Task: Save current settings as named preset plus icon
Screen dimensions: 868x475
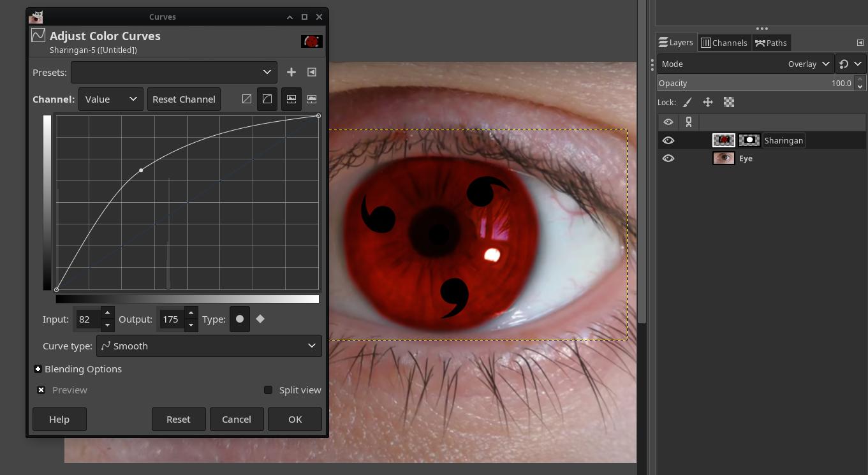Action: click(x=291, y=72)
